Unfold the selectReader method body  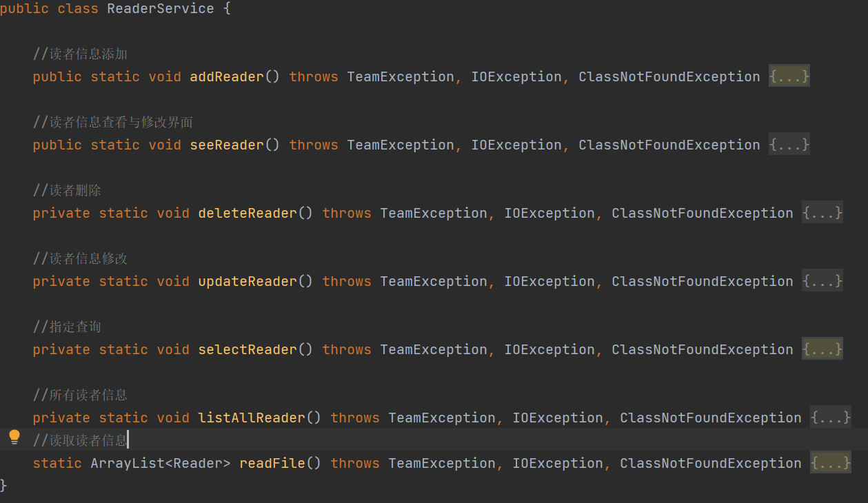tap(822, 349)
